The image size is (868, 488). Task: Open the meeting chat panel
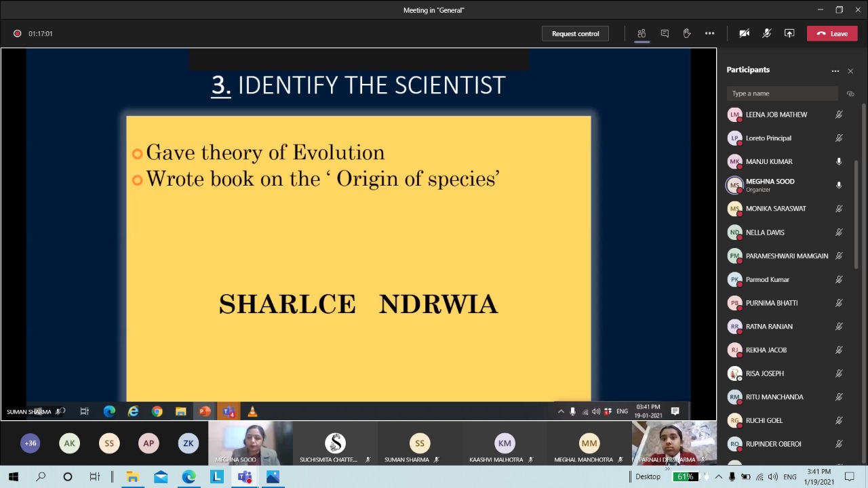point(665,33)
